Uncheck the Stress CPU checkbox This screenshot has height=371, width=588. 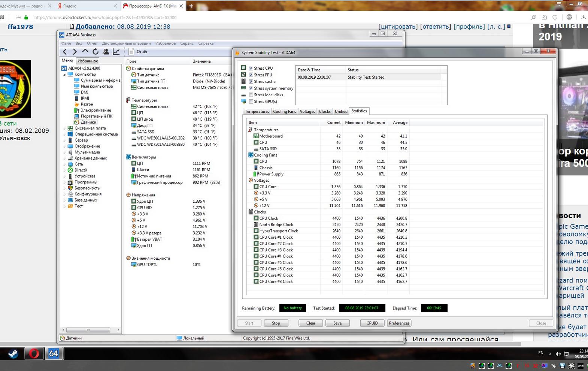[x=251, y=68]
